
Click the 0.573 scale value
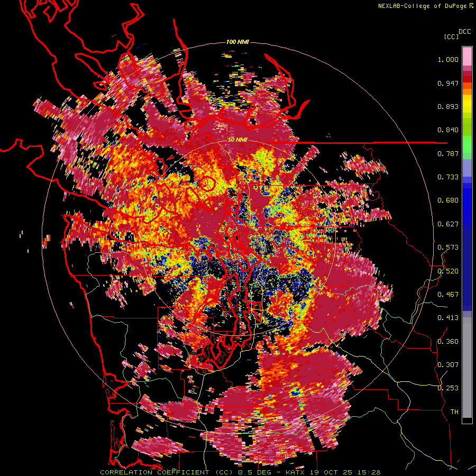click(x=448, y=248)
